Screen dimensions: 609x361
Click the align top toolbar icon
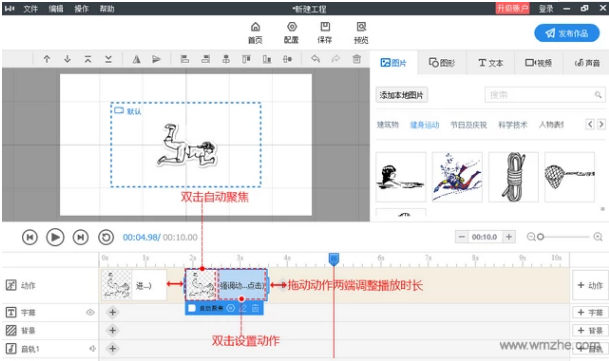246,59
